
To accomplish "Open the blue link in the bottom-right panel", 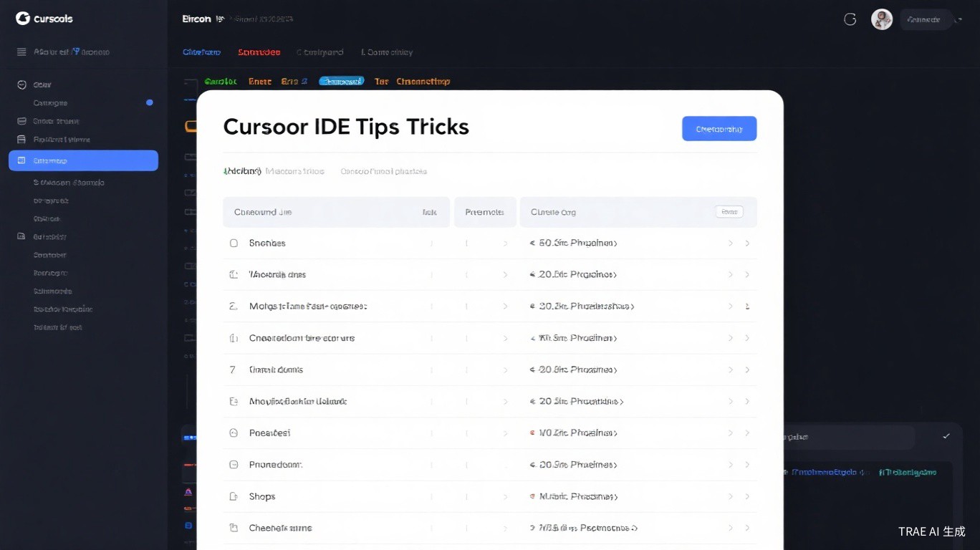I will point(825,473).
